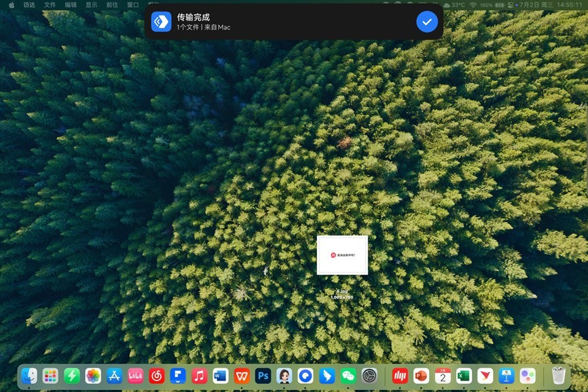588x392 pixels.
Task: Open Microsoft Excel from the Dock
Action: click(463, 374)
